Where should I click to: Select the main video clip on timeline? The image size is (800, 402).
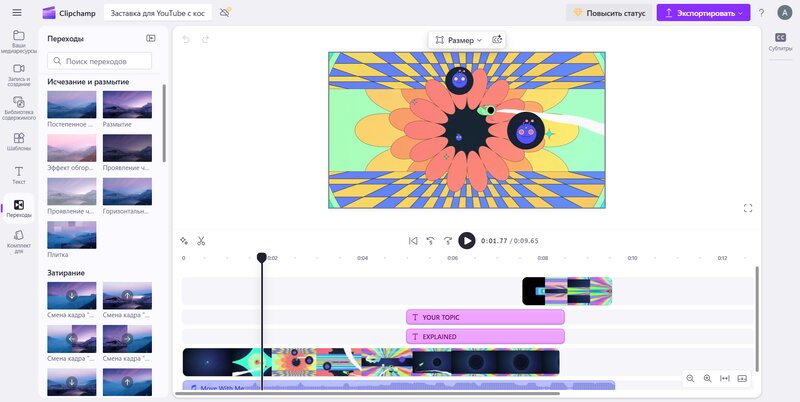[371, 362]
